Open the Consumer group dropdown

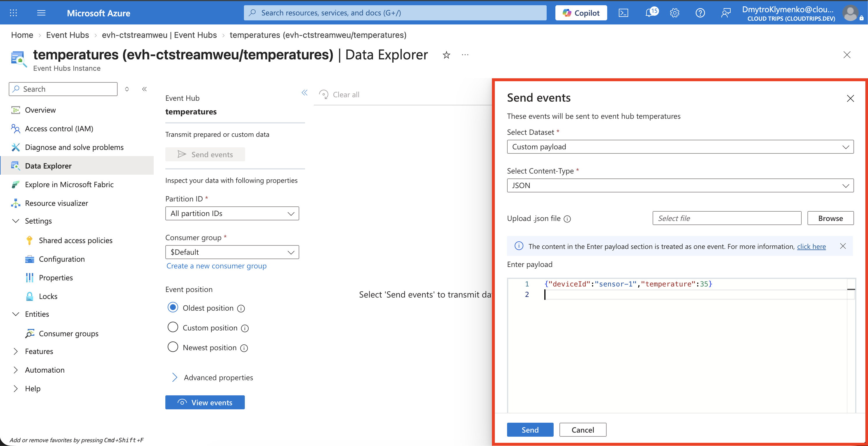coord(232,252)
